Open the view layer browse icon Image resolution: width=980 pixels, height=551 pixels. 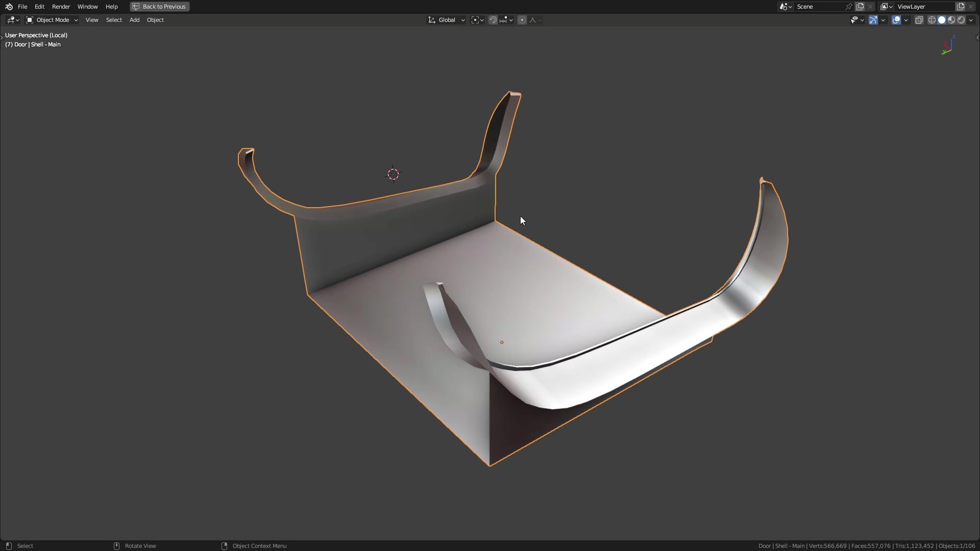(x=887, y=7)
